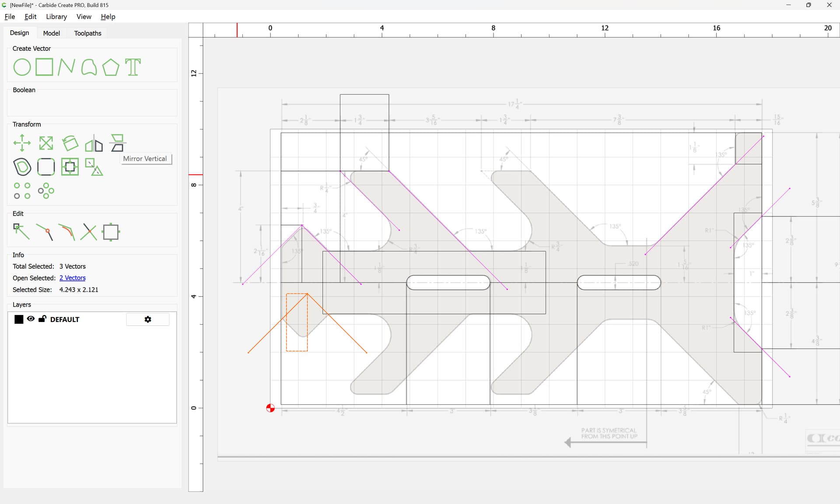Minimize the Carbide Create window
The image size is (840, 504).
point(788,5)
